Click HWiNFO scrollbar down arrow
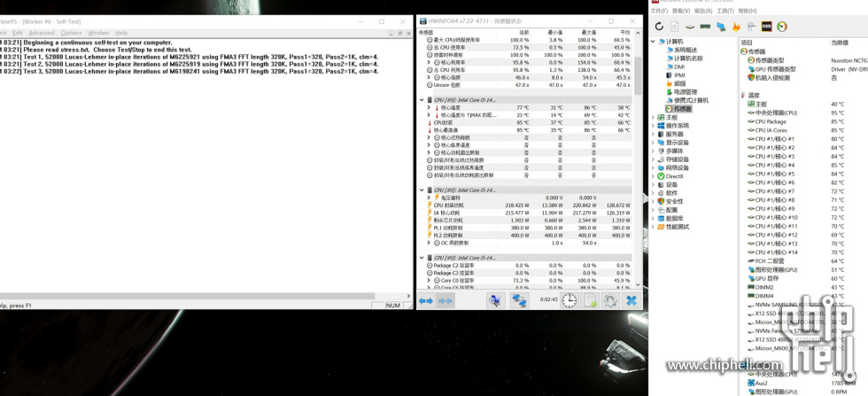The height and width of the screenshot is (396, 868). (x=637, y=284)
